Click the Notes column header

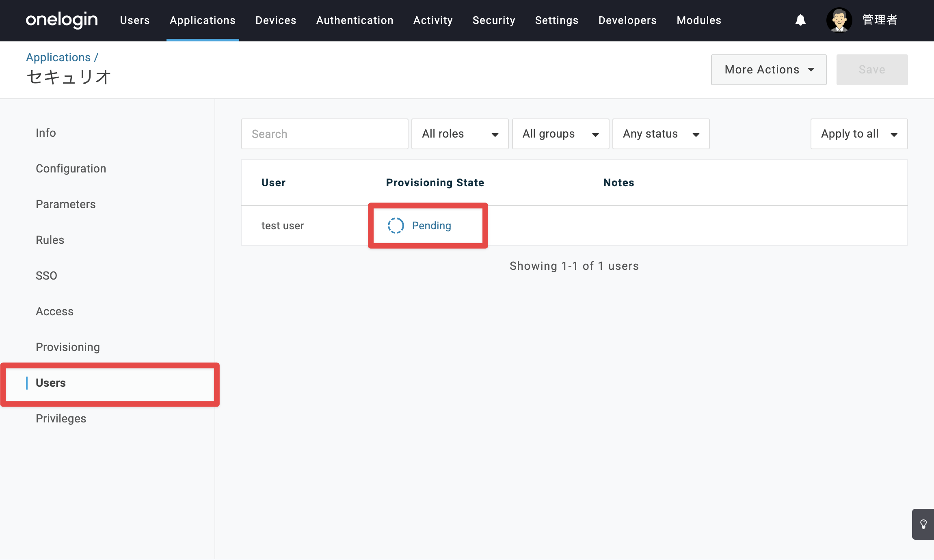(x=618, y=183)
